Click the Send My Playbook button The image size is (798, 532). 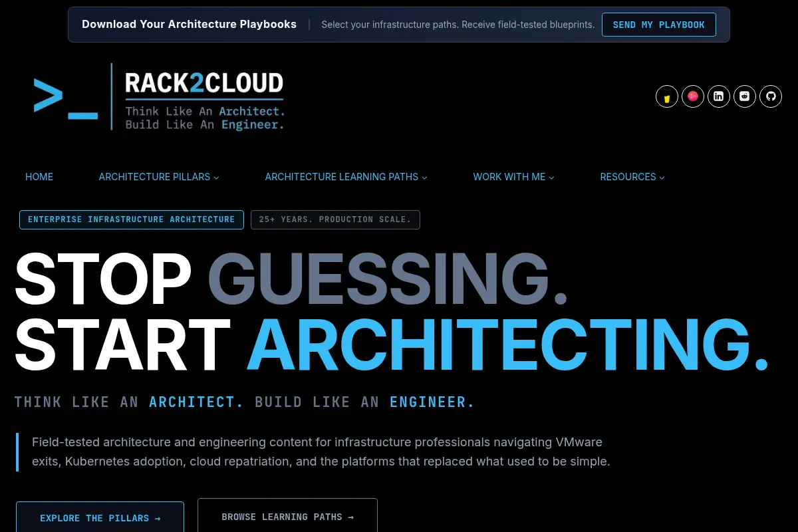coord(658,25)
